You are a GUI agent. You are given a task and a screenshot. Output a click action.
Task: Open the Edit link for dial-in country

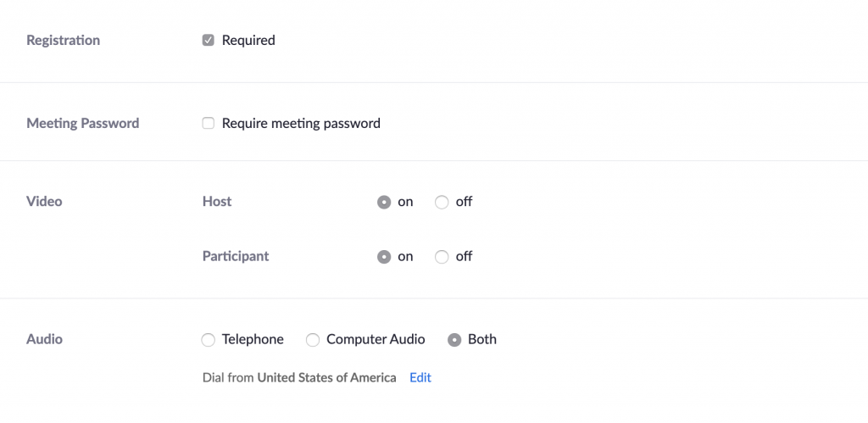[420, 377]
